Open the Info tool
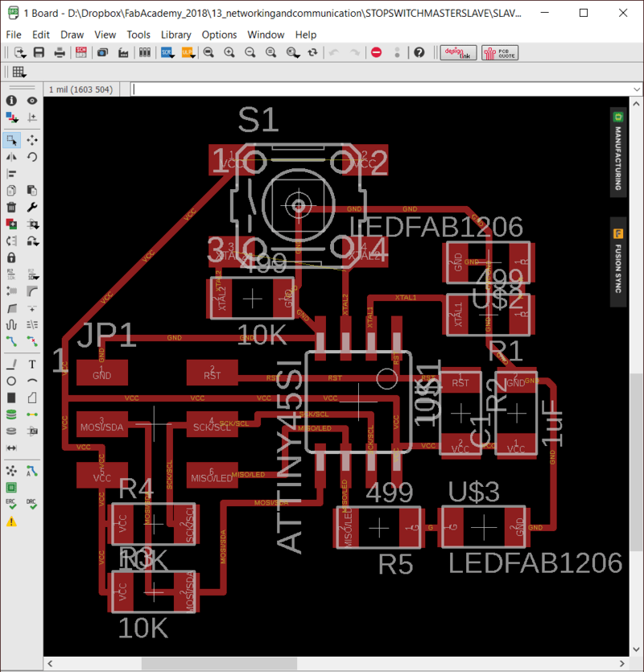The height and width of the screenshot is (672, 644). (x=11, y=101)
